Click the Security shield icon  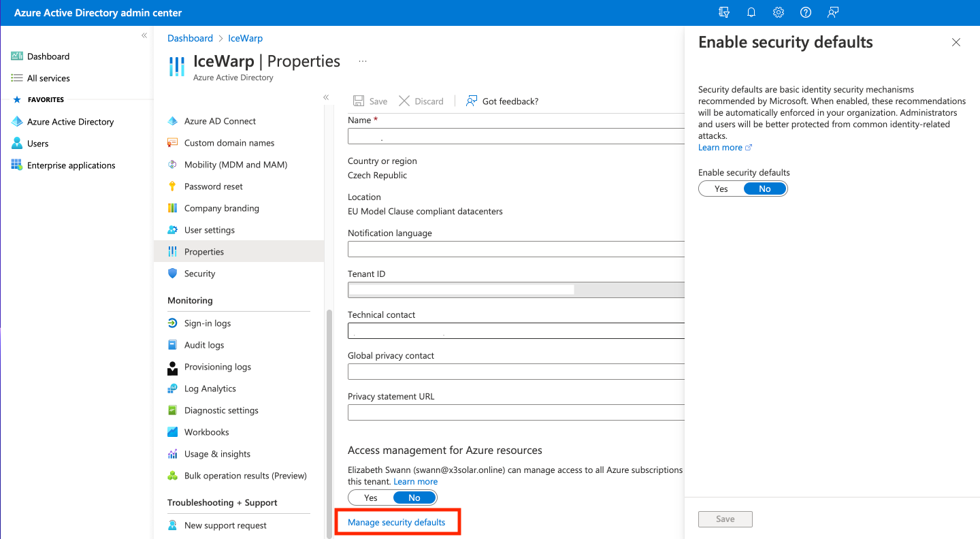172,274
